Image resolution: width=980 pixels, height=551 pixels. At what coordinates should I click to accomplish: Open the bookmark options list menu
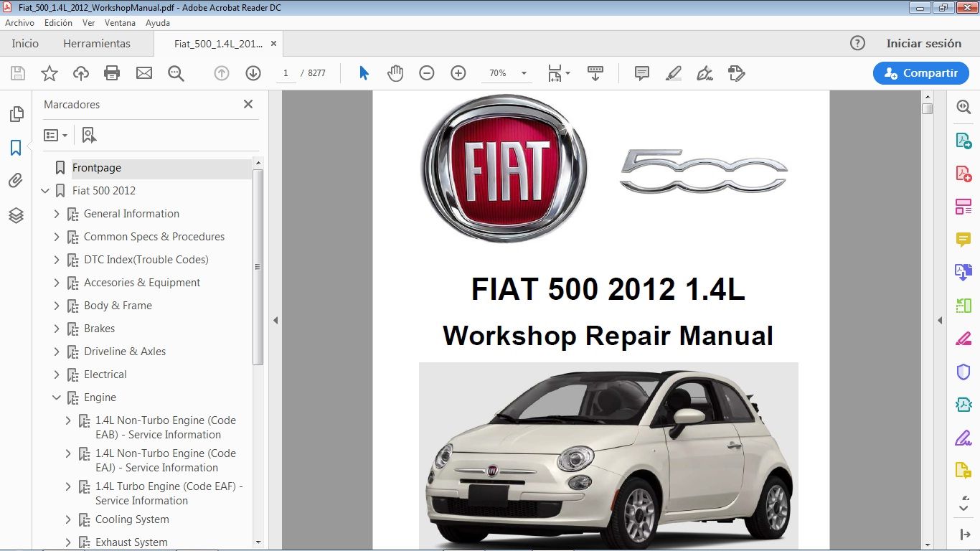click(x=56, y=135)
